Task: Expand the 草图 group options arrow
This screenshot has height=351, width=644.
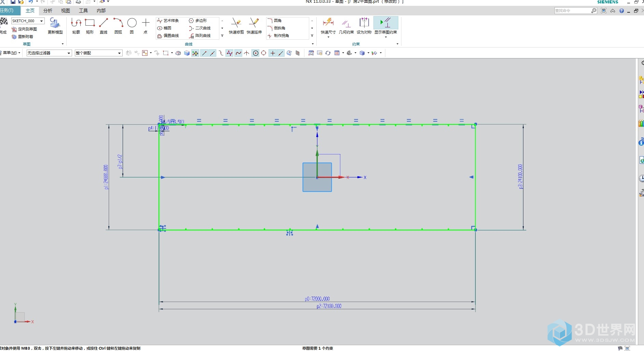Action: (63, 44)
